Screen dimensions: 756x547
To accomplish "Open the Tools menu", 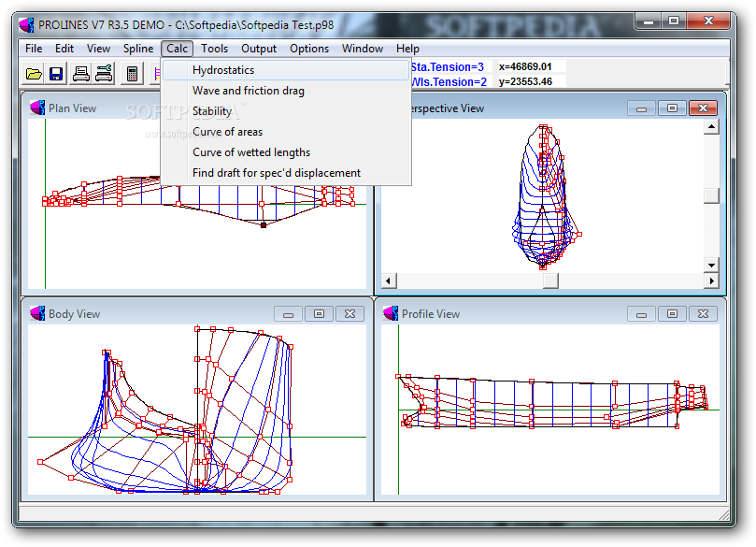I will tap(214, 49).
